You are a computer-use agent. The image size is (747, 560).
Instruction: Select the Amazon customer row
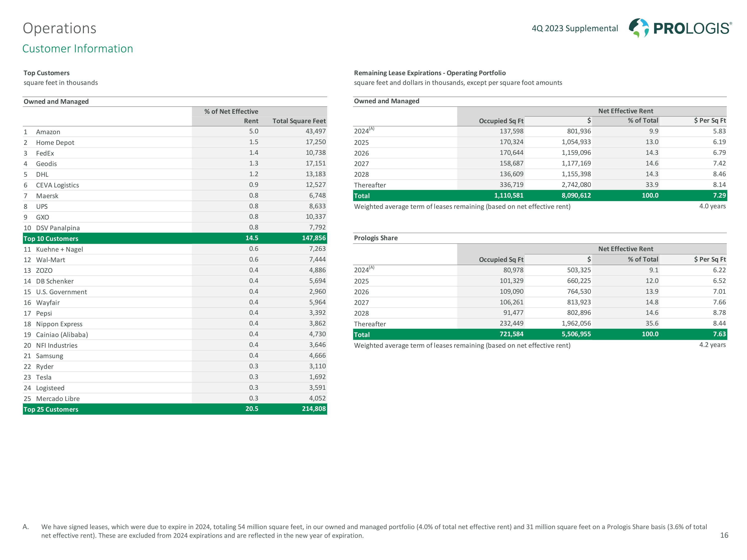48,132
